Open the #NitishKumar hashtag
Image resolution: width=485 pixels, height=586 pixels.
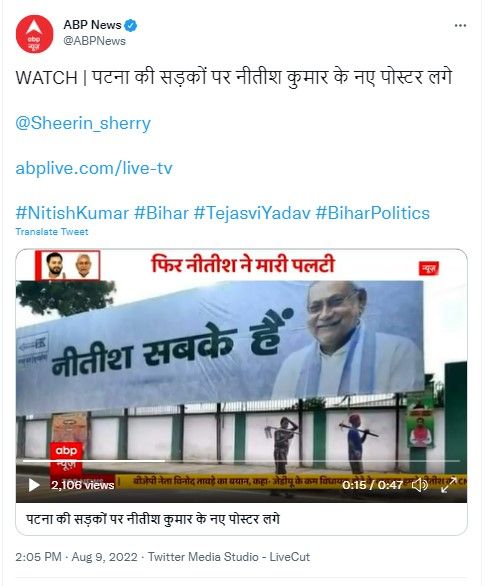click(x=72, y=213)
